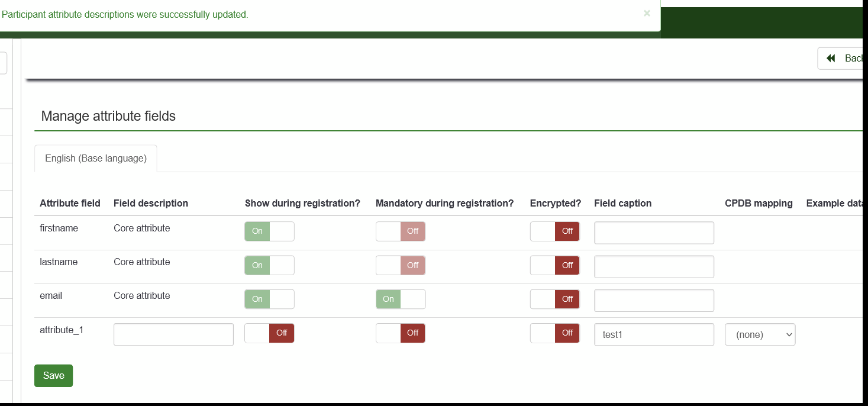The width and height of the screenshot is (868, 406).
Task: Toggle firstname Show during registration switch
Action: [x=269, y=231]
